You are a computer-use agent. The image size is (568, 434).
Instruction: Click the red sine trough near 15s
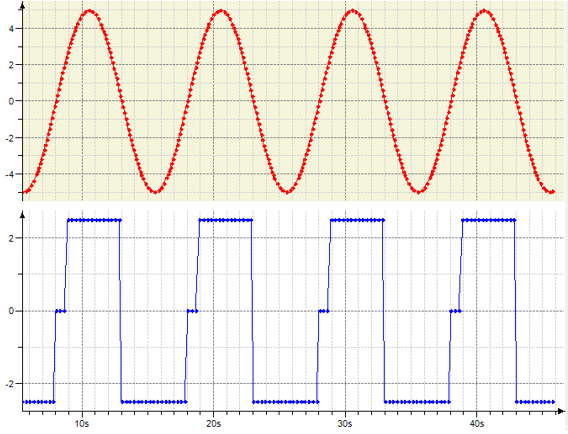155,192
